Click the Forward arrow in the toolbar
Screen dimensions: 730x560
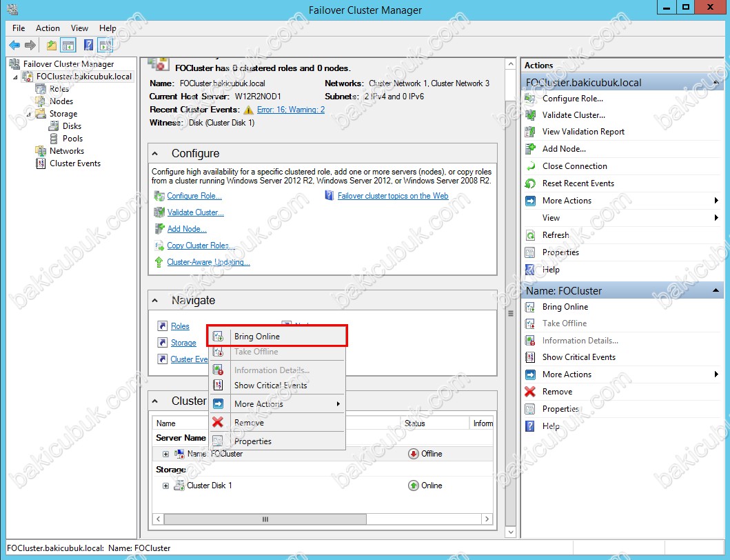click(30, 46)
